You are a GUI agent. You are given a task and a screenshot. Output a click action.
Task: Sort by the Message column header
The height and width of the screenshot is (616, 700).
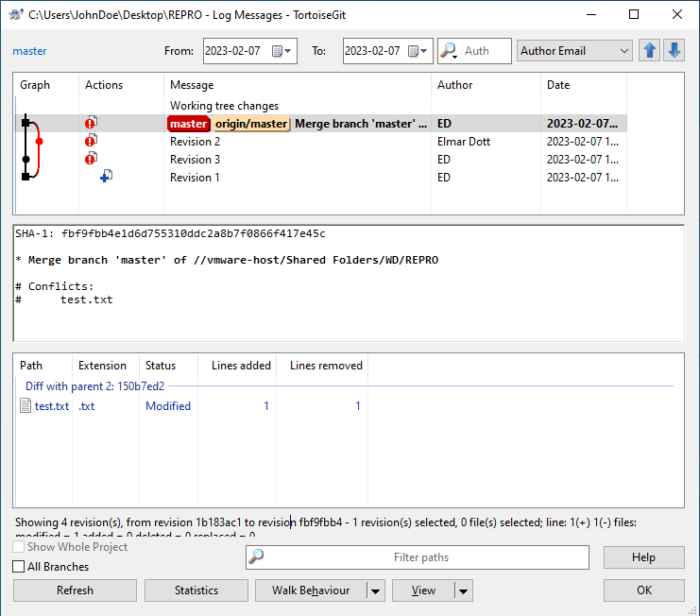coord(298,85)
